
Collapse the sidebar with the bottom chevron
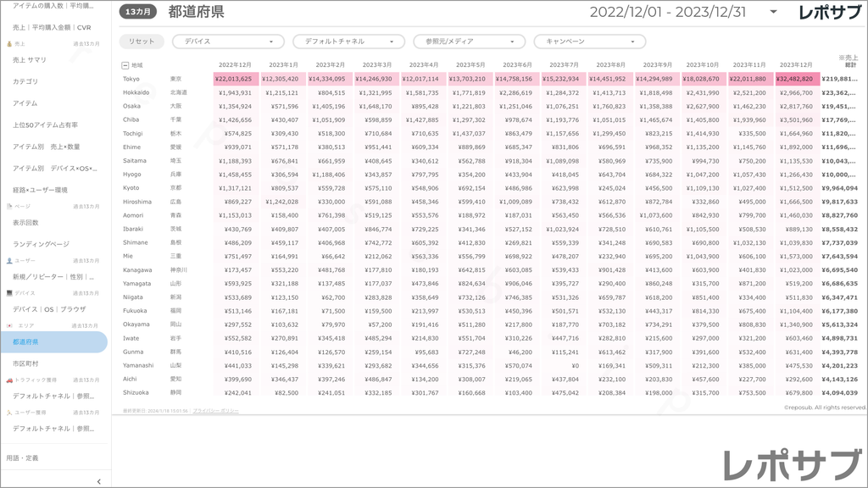point(99,481)
